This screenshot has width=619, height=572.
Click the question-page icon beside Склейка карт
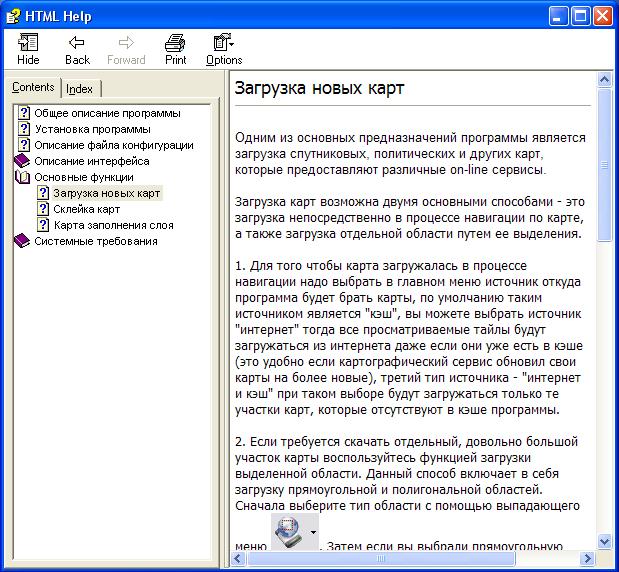43,209
